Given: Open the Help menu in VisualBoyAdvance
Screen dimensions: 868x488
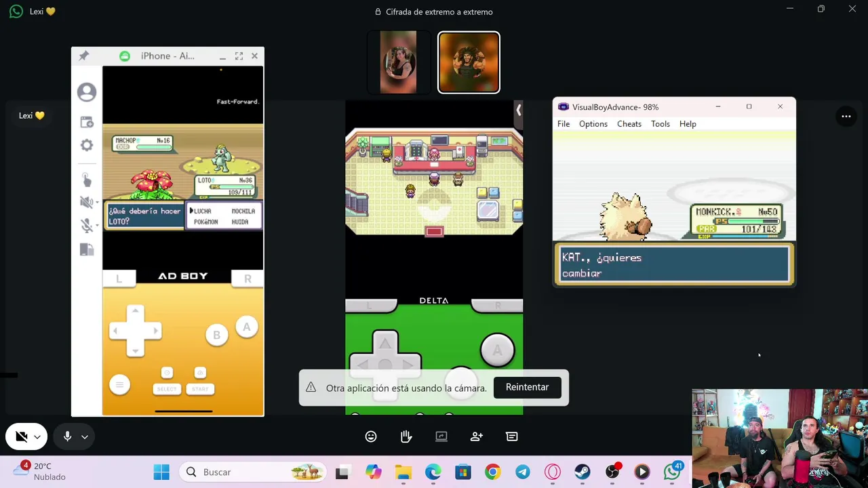Looking at the screenshot, I should tap(688, 124).
